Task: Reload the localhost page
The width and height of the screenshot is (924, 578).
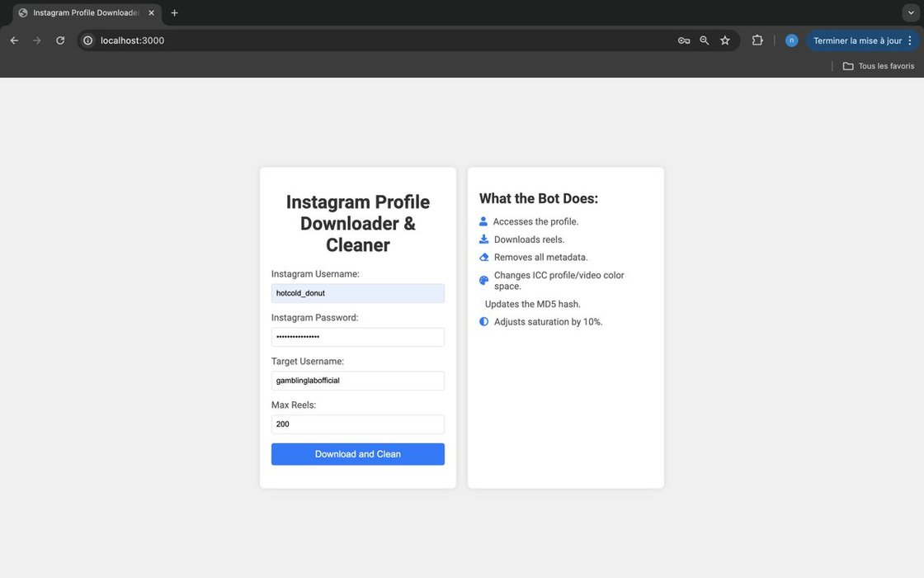Action: point(60,40)
